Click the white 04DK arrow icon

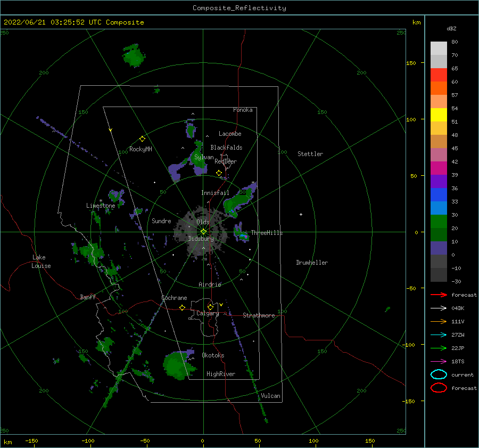pyautogui.click(x=439, y=308)
